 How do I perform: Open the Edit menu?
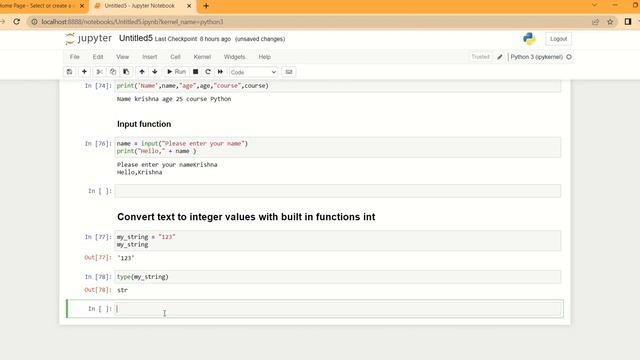click(98, 57)
